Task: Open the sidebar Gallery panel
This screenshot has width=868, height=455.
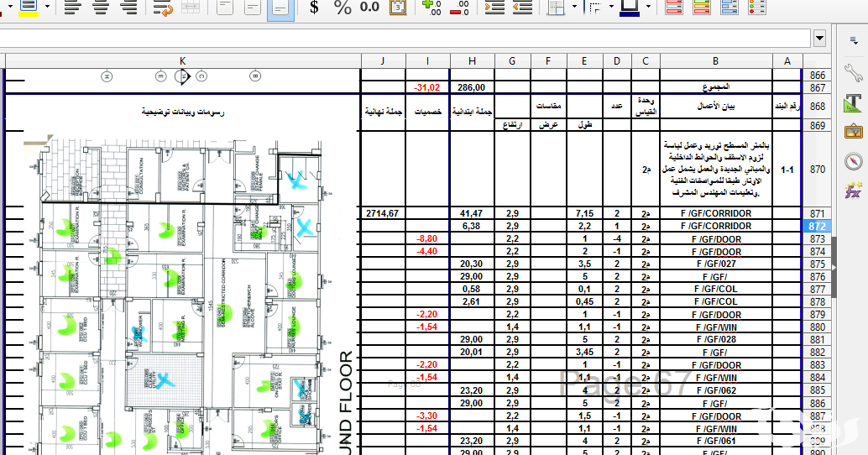Action: pyautogui.click(x=854, y=132)
